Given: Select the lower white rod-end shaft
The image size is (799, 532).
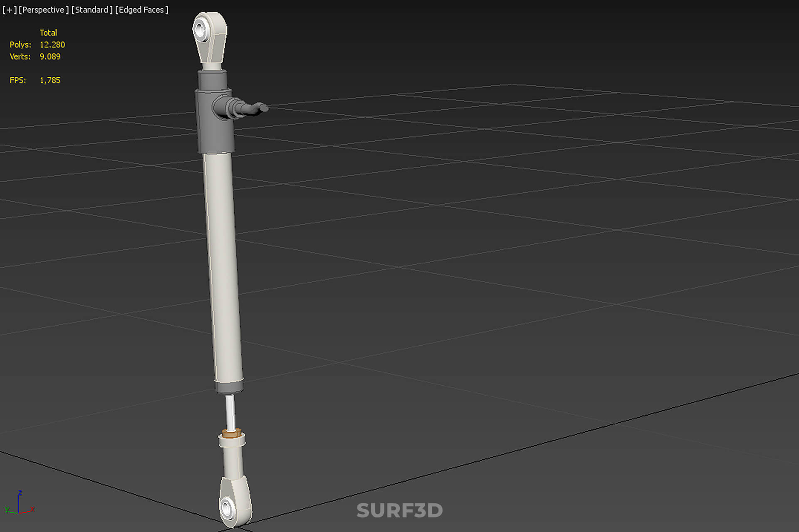Looking at the screenshot, I should [233, 457].
